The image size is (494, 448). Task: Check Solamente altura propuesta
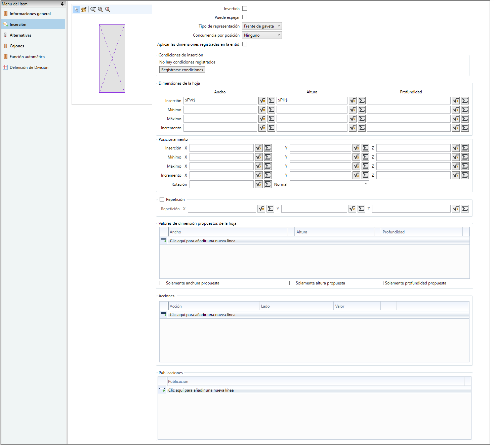coord(292,283)
